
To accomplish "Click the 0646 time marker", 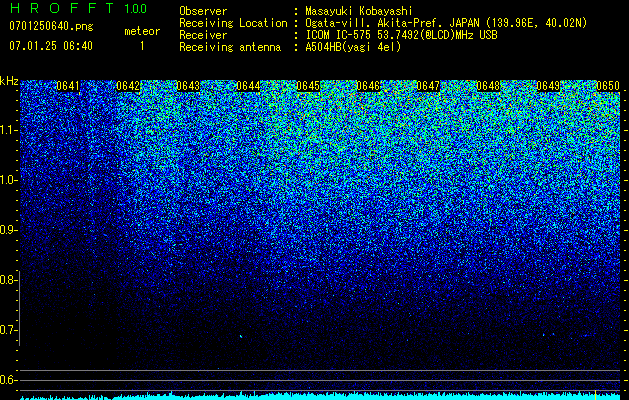I will tap(368, 86).
